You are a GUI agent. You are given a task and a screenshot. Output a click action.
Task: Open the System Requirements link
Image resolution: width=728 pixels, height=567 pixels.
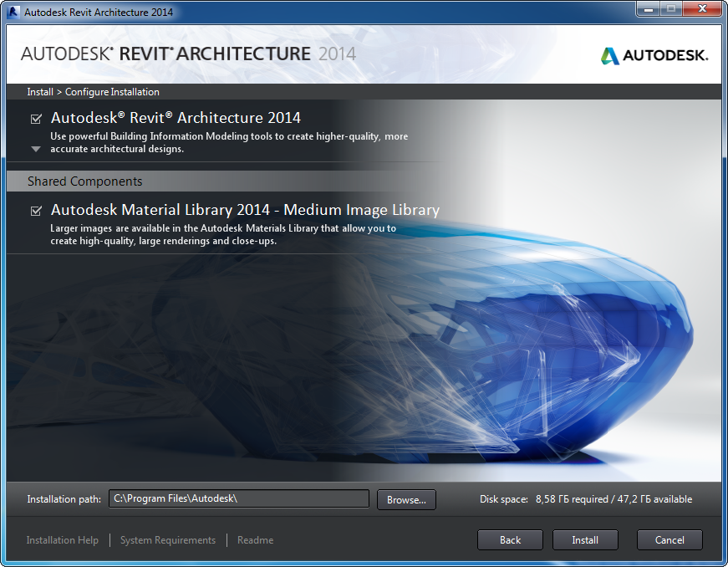(x=168, y=540)
